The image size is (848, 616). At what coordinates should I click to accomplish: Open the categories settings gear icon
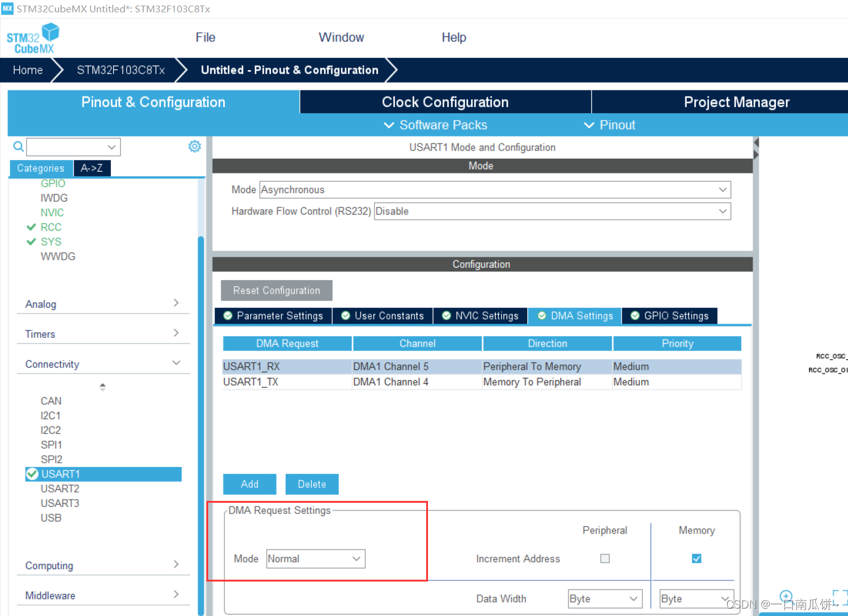coord(195,146)
